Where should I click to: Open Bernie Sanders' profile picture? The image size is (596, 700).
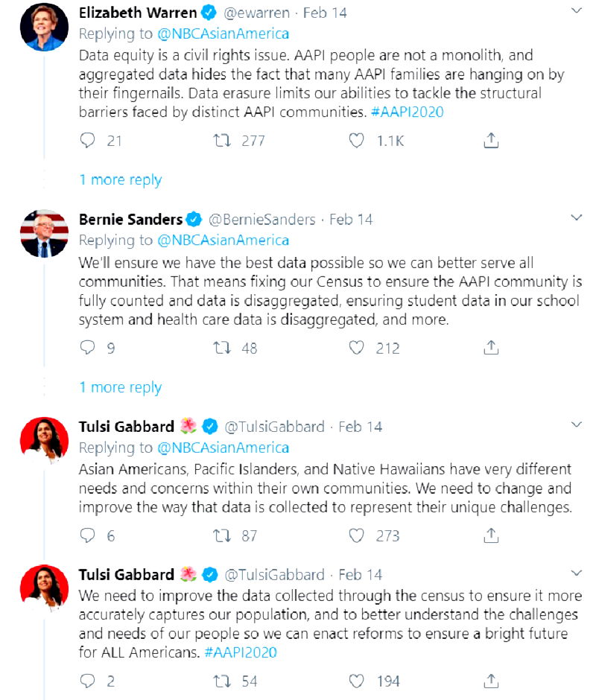click(x=44, y=234)
